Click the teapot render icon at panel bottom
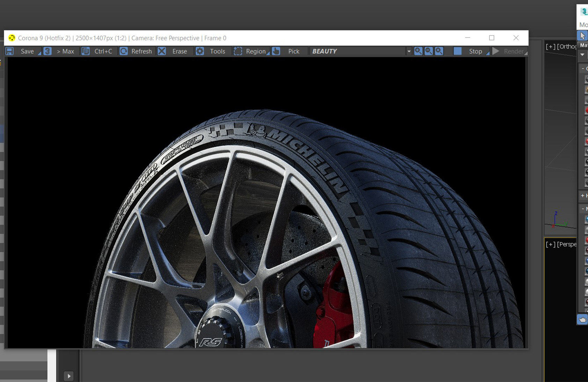588x382 pixels. (x=582, y=319)
